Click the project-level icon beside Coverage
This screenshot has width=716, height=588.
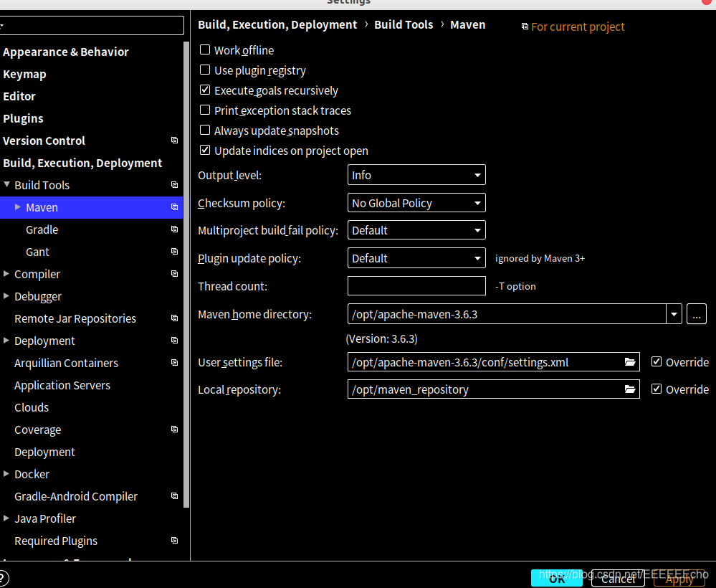point(174,429)
